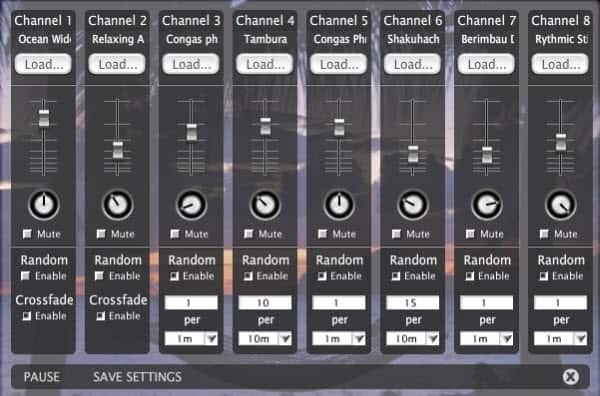Image resolution: width=600 pixels, height=396 pixels.
Task: Load a sound into Channel 3
Action: coord(191,64)
